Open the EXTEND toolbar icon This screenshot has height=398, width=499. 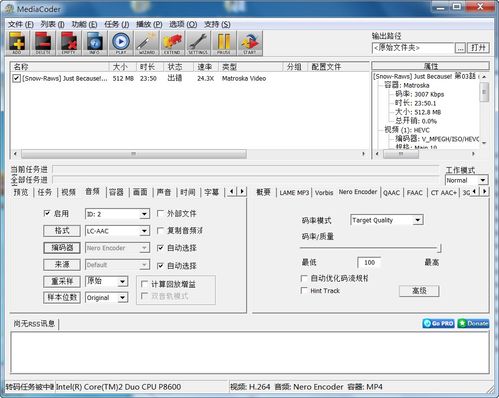[x=172, y=43]
